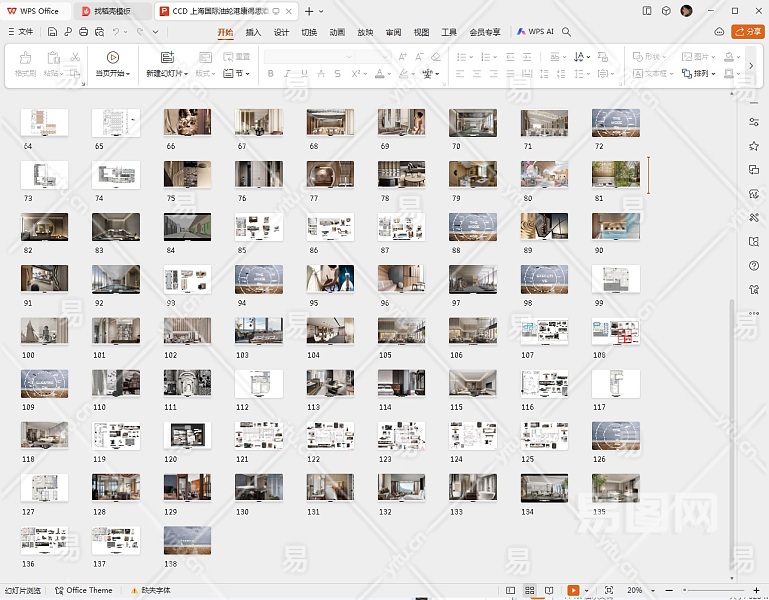
Task: Expand the 排列 arrange dropdown
Action: pyautogui.click(x=701, y=74)
